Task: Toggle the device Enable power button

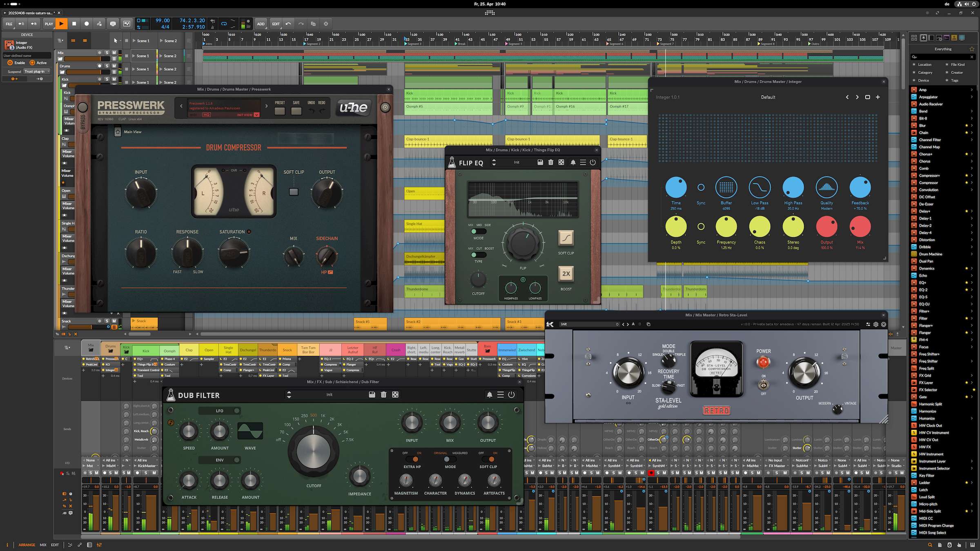Action: tap(10, 63)
